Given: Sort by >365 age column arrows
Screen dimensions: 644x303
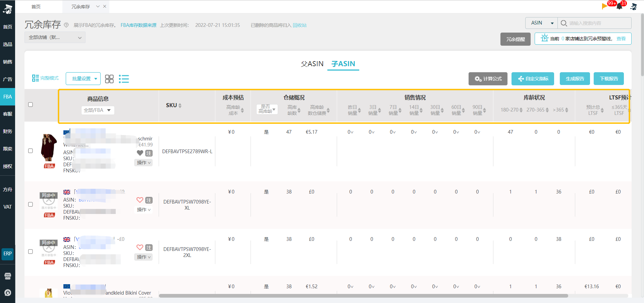Looking at the screenshot, I should coord(567,110).
